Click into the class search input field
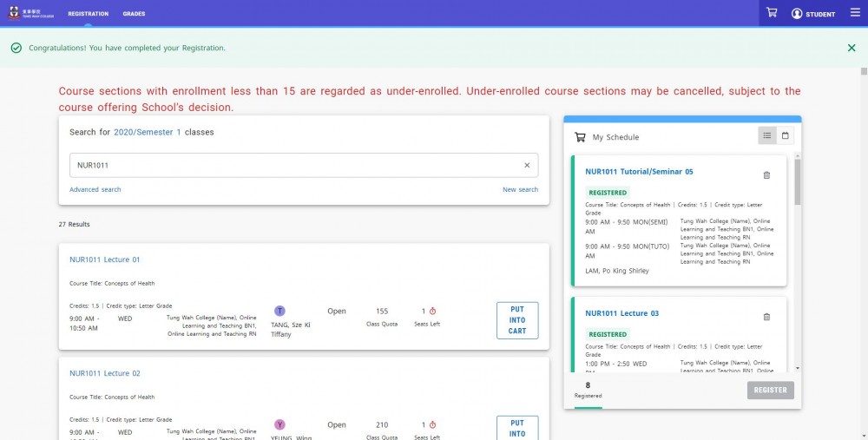868x440 pixels. coord(303,165)
